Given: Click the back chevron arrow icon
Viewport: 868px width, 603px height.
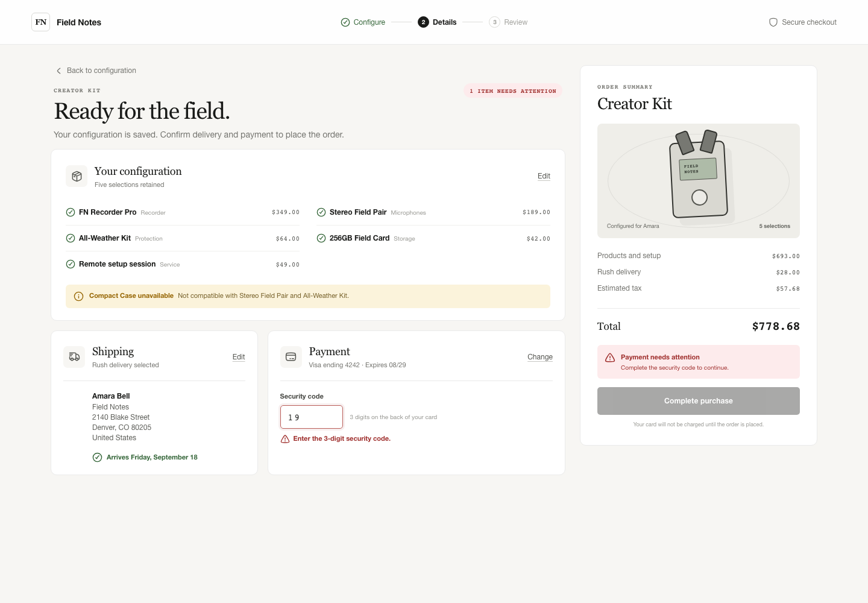Looking at the screenshot, I should pyautogui.click(x=58, y=71).
